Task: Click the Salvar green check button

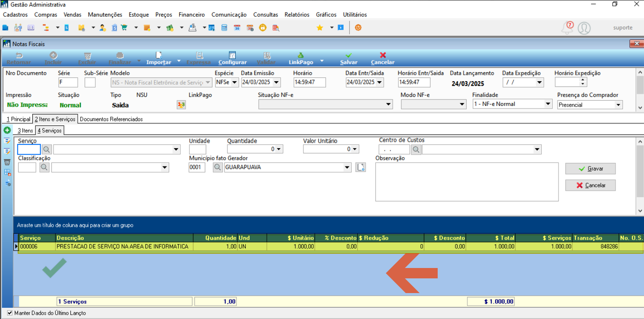Action: pos(349,58)
